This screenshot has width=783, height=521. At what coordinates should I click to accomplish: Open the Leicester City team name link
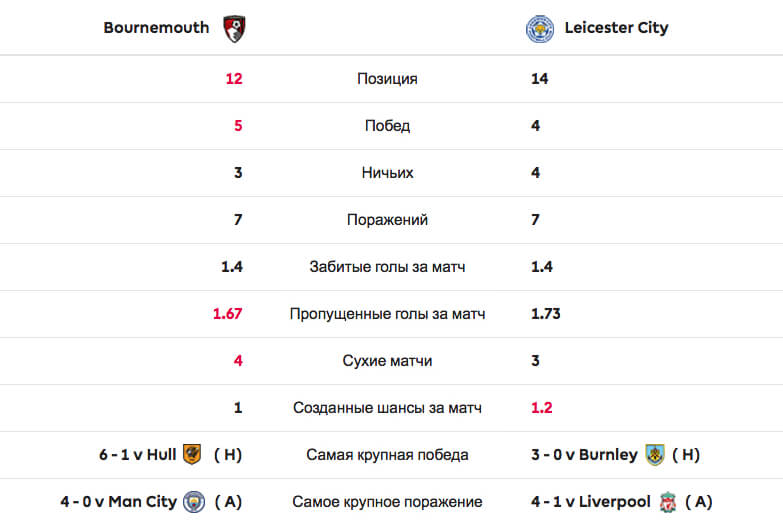pyautogui.click(x=616, y=28)
